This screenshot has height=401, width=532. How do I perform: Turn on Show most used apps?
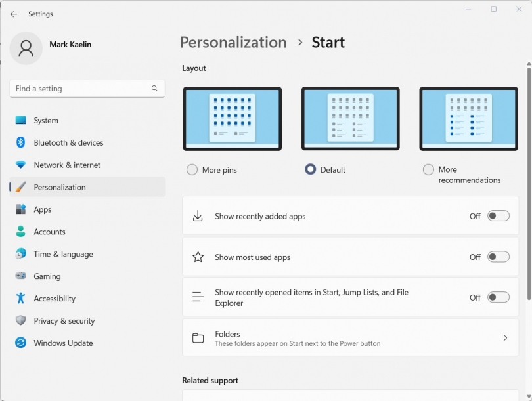pyautogui.click(x=498, y=257)
